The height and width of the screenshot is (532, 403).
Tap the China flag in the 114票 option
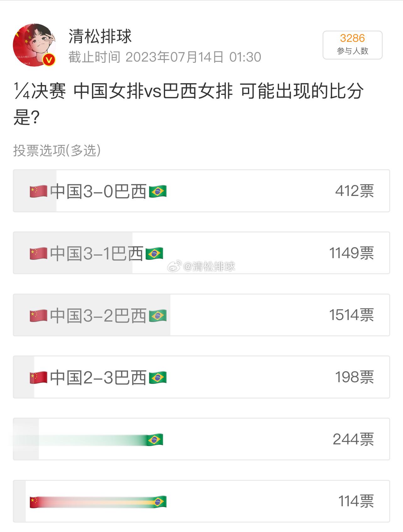tap(35, 502)
